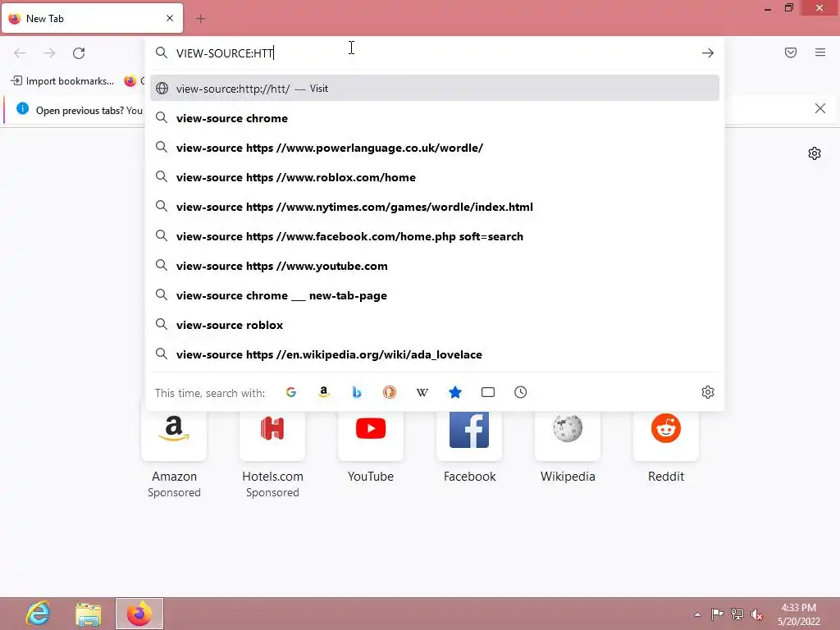Screen dimensions: 840x630
Task: Close the New Tab tab
Action: click(x=170, y=18)
